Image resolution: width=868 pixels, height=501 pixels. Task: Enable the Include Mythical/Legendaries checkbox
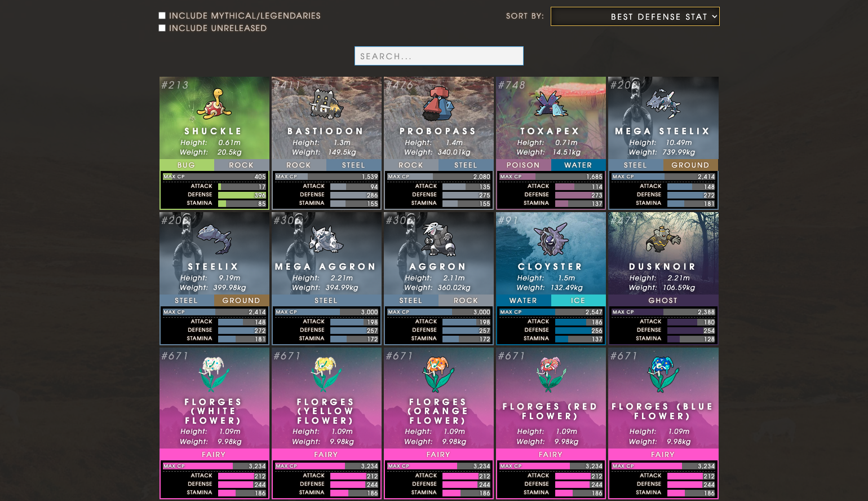162,15
